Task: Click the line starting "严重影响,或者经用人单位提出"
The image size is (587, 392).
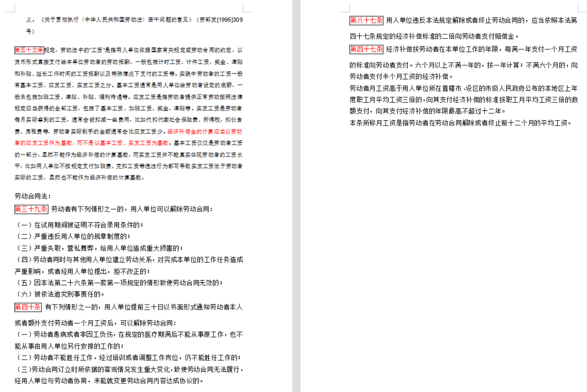Action: point(83,271)
